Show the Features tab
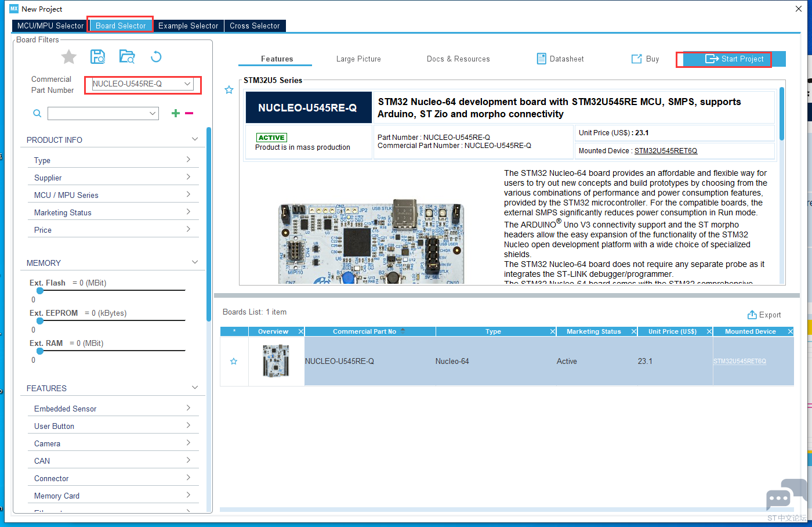812x527 pixels. tap(277, 59)
